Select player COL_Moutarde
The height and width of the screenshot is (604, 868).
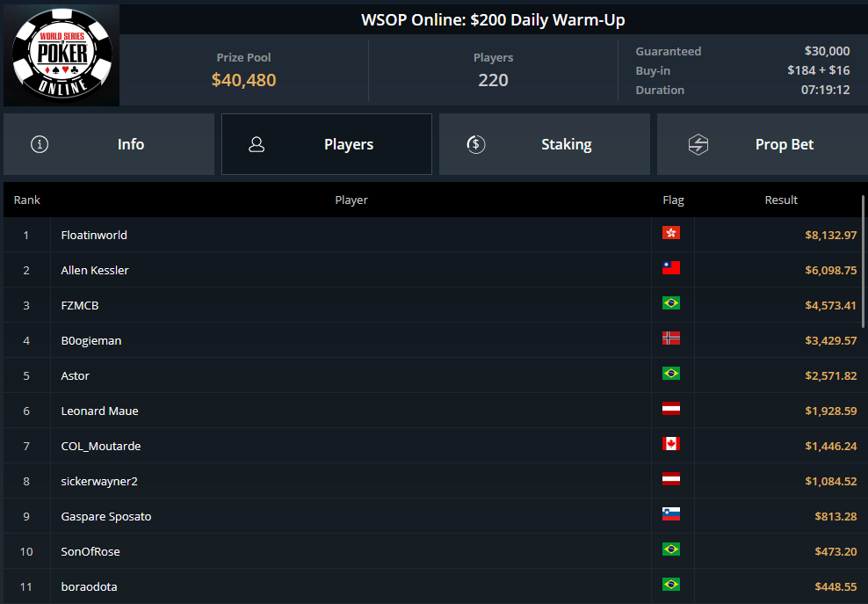pos(101,446)
